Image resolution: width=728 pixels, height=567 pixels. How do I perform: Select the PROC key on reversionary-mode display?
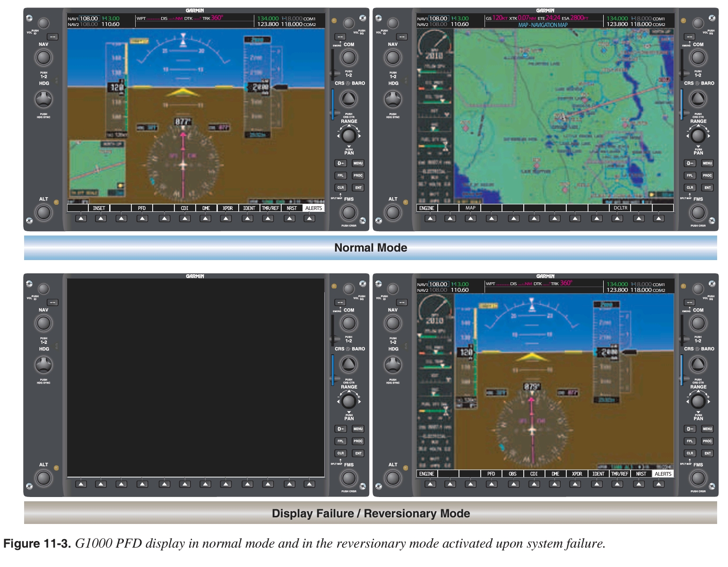[707, 441]
